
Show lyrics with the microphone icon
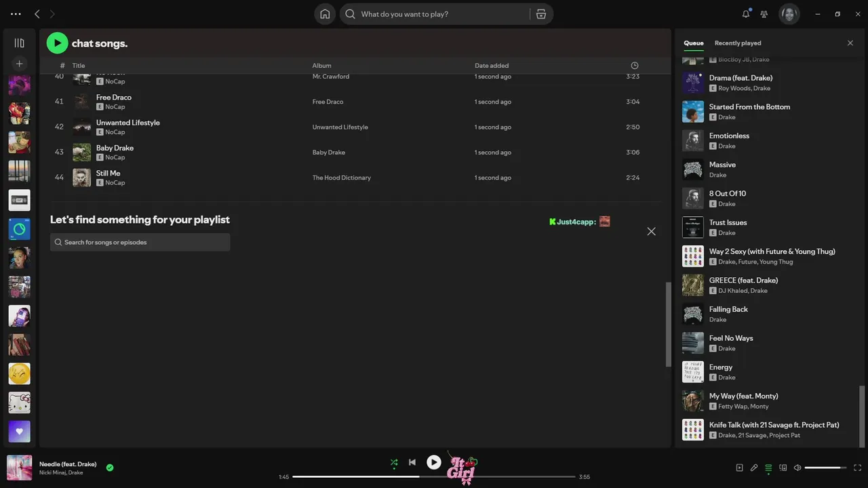coord(753,468)
